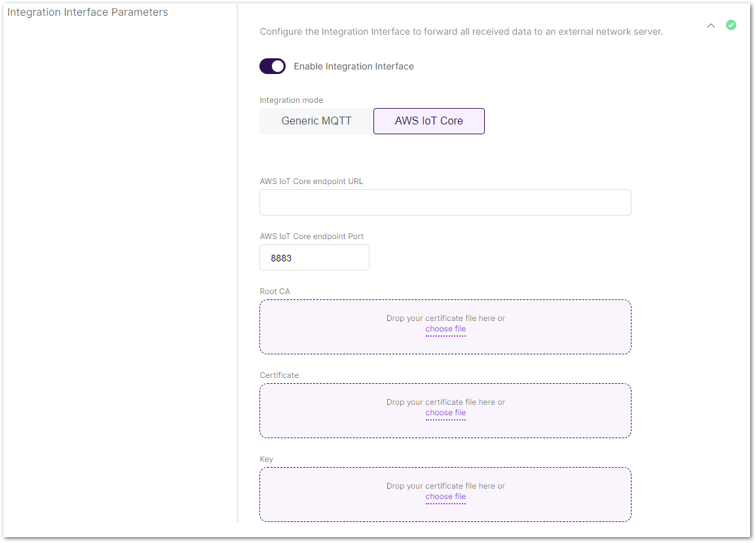Click the AWS IoT Core endpoint URL field

coord(445,202)
